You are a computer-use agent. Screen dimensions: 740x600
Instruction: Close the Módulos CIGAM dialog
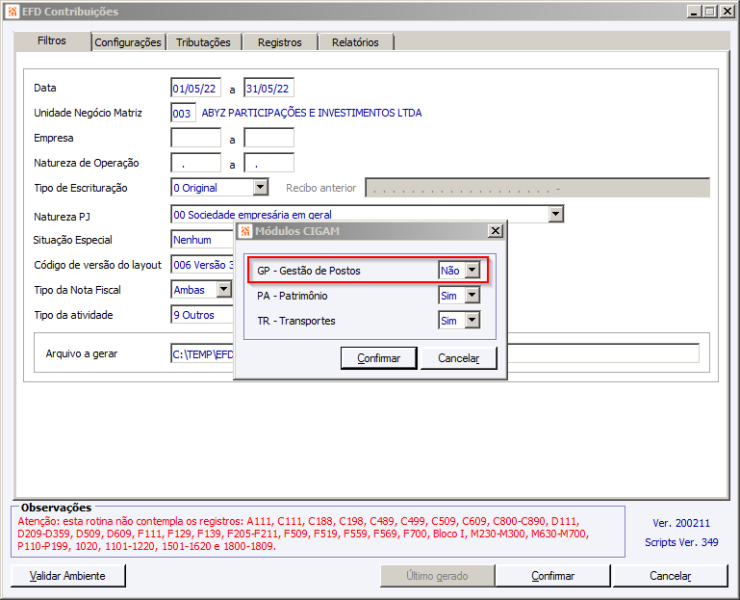coord(495,231)
